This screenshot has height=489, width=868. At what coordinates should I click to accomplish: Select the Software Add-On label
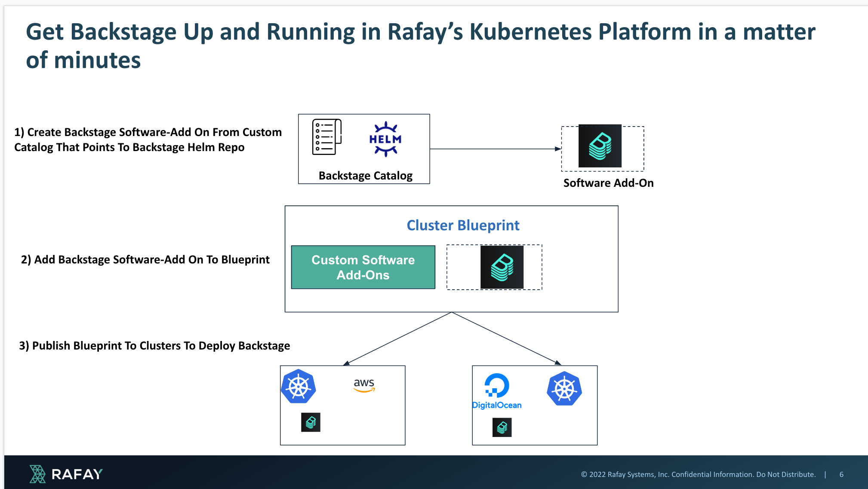(x=608, y=183)
